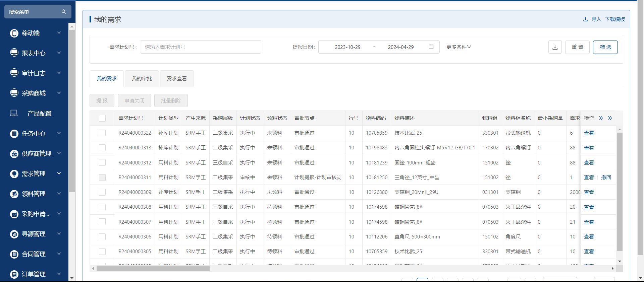This screenshot has height=282, width=644.
Task: Click the import upload icon next to 导入
Action: (x=585, y=19)
